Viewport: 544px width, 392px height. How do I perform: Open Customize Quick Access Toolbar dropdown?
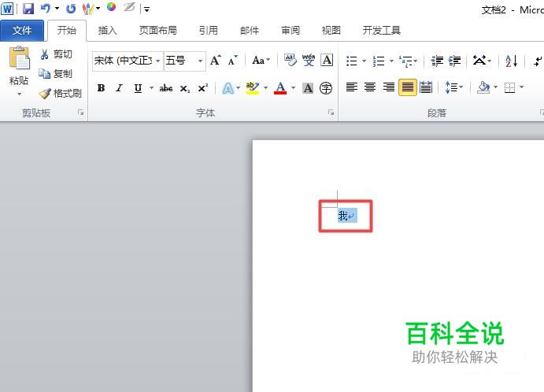point(146,9)
